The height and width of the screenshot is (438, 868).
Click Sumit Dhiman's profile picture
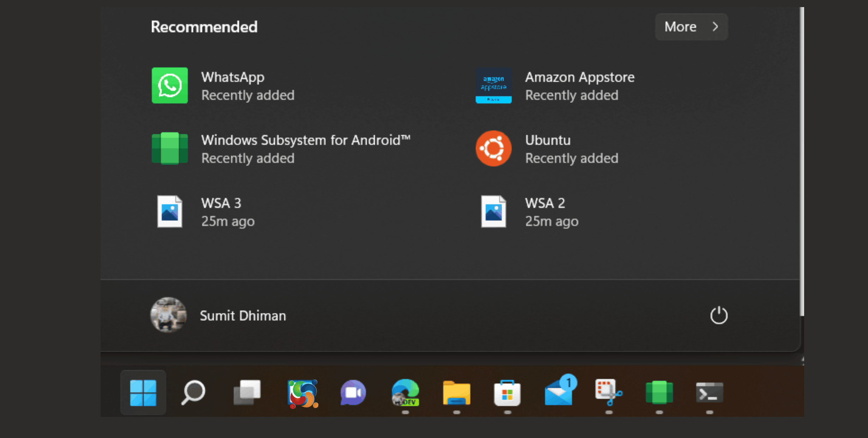pyautogui.click(x=168, y=315)
